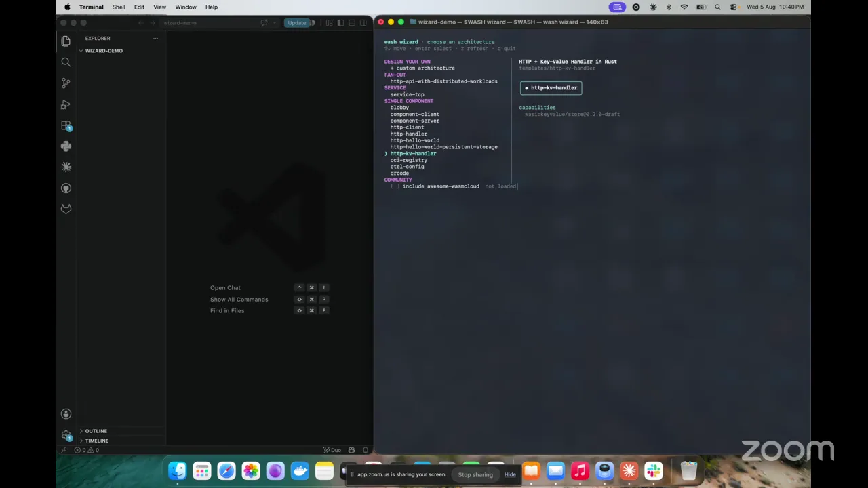Open the View menu
The height and width of the screenshot is (488, 868).
pyautogui.click(x=160, y=7)
